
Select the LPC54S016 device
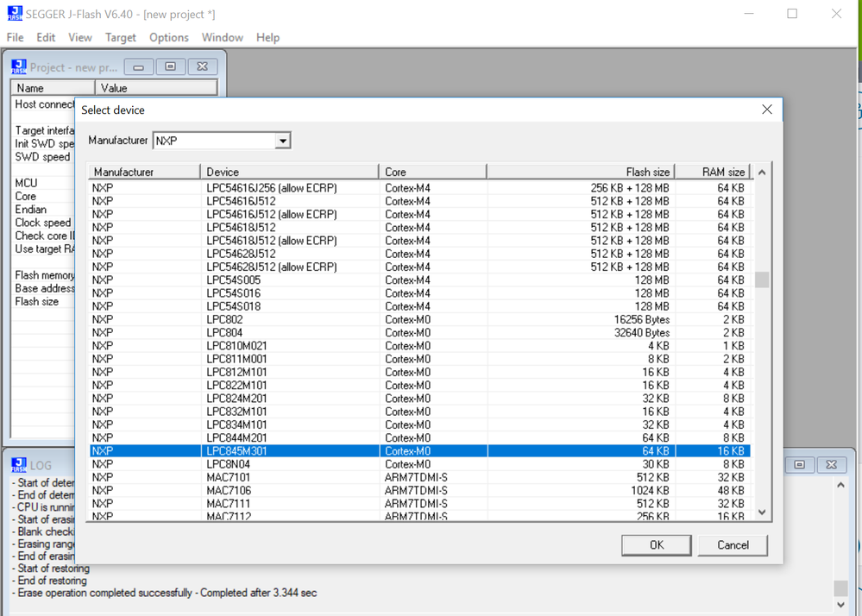[x=420, y=292]
